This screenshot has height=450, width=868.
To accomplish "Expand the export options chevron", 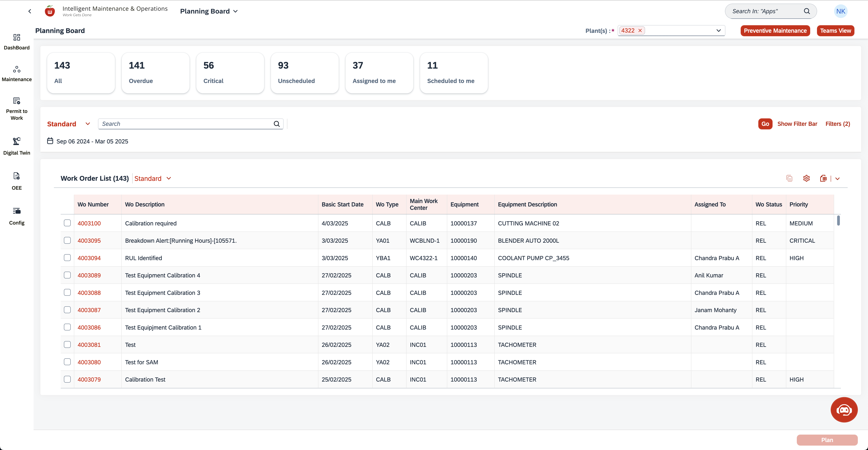I will 837,179.
